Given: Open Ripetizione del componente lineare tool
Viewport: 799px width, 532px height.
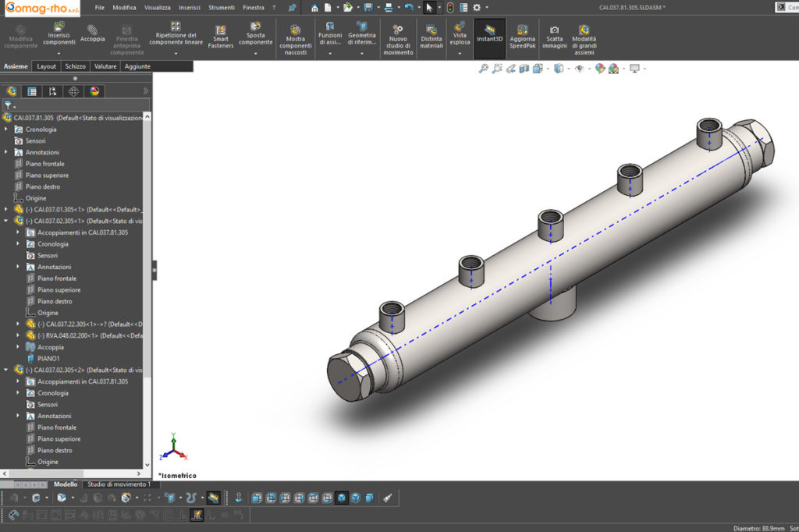Looking at the screenshot, I should pos(176,33).
